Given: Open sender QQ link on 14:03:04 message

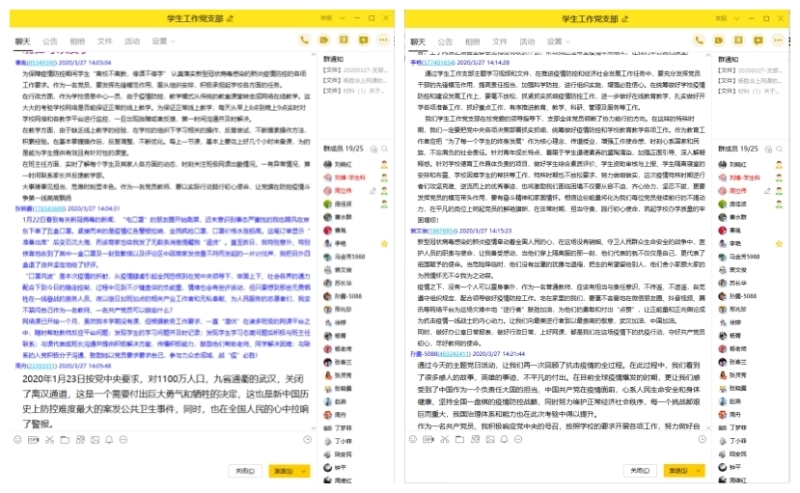Looking at the screenshot, I should pos(41,63).
